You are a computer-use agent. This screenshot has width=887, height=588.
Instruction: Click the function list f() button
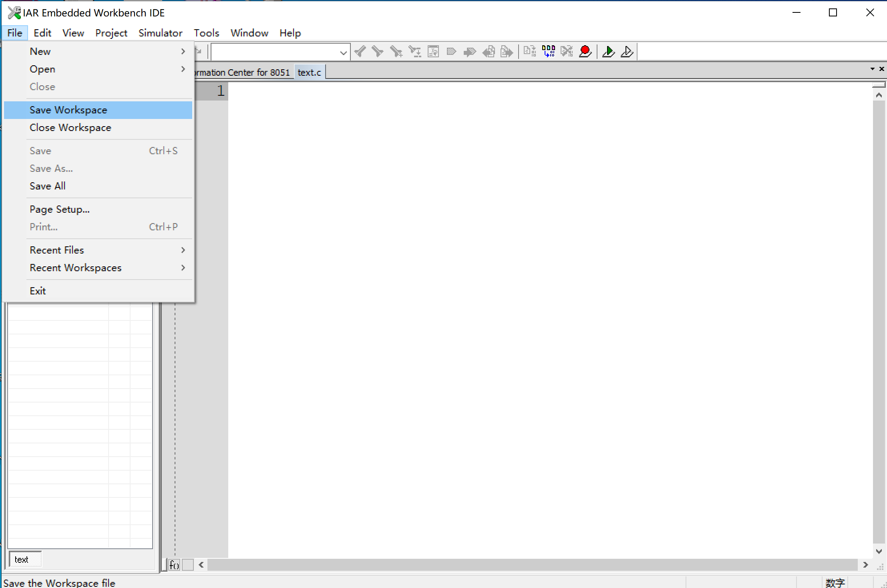click(174, 565)
